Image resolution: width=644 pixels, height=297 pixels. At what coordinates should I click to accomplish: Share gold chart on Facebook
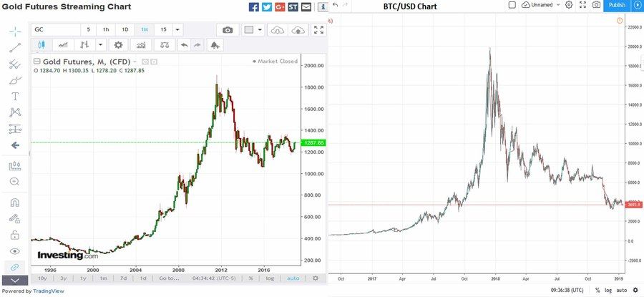254,6
